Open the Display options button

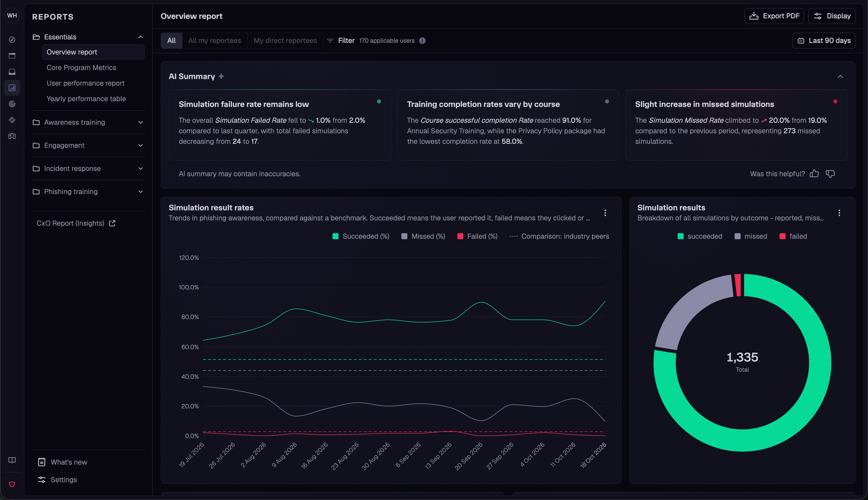(832, 16)
